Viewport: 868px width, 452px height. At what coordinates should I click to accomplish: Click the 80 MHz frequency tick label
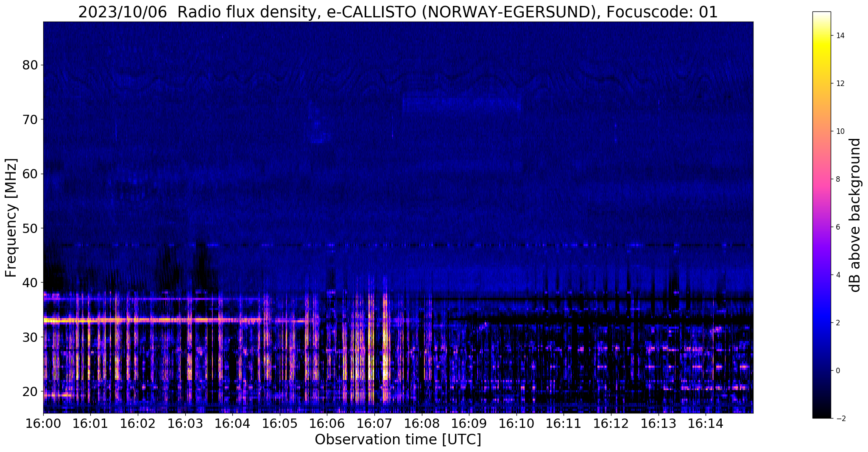(30, 65)
